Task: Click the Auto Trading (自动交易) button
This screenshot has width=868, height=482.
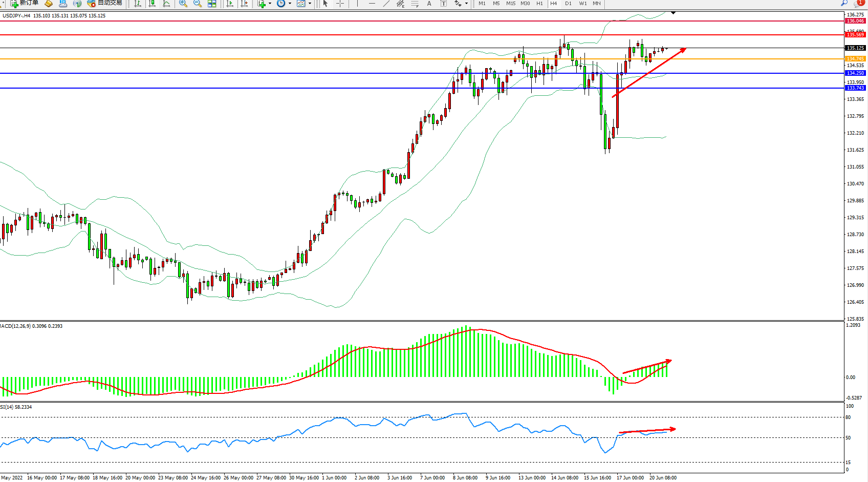Action: (105, 3)
